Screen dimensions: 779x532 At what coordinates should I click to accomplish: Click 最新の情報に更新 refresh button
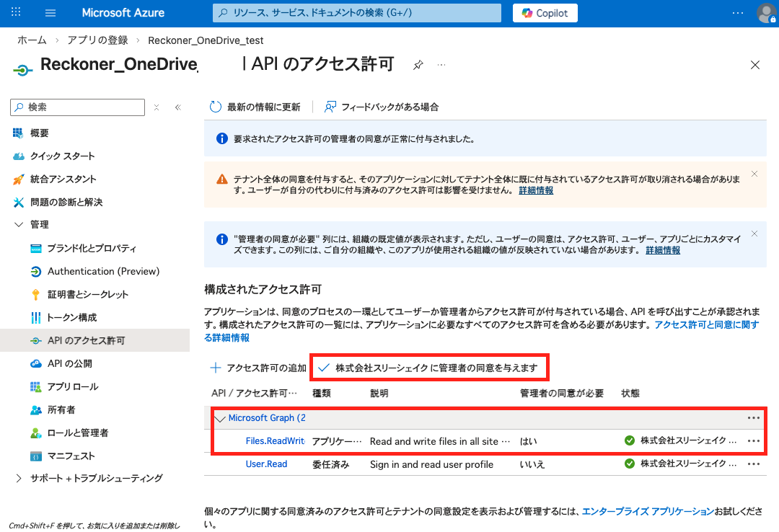coord(255,107)
